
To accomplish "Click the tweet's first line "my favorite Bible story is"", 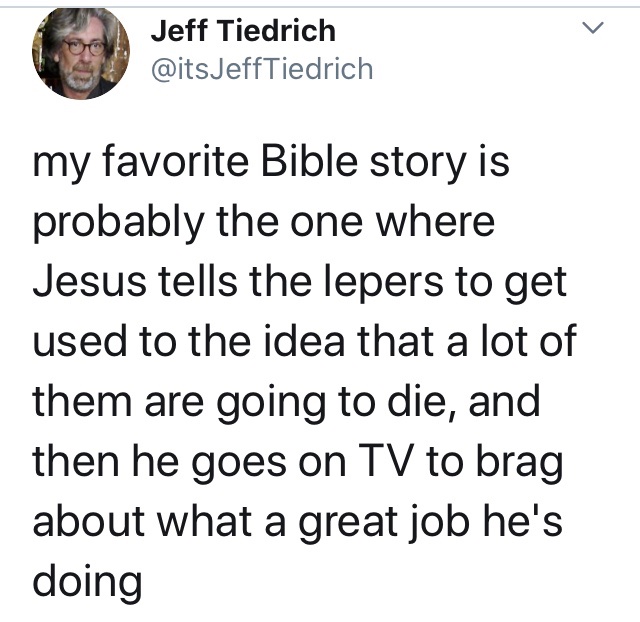I will (x=270, y=163).
